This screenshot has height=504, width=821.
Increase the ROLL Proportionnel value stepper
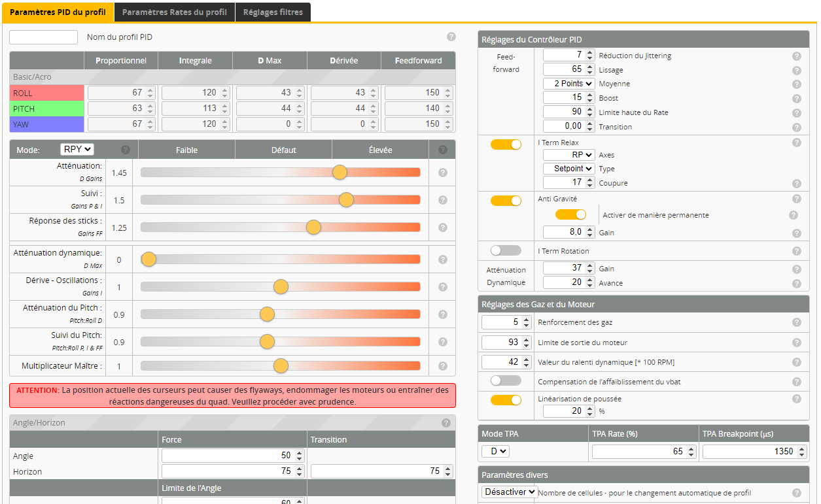point(150,90)
